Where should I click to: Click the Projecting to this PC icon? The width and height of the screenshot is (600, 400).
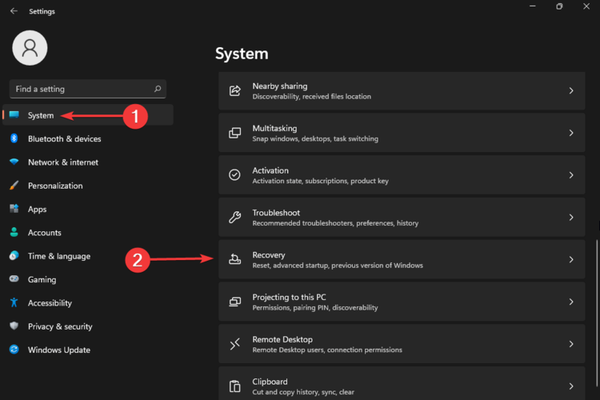(x=235, y=302)
